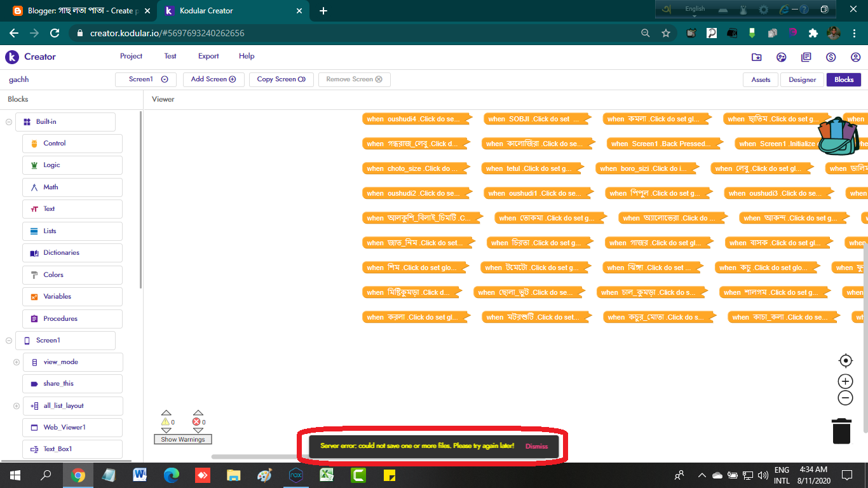This screenshot has height=488, width=868.
Task: Open the Export menu
Action: (208, 57)
